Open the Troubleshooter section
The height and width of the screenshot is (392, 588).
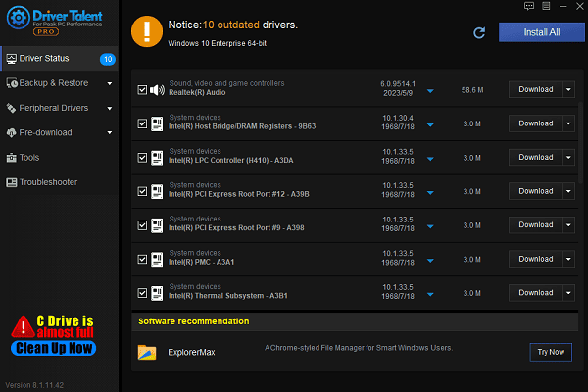pos(60,182)
